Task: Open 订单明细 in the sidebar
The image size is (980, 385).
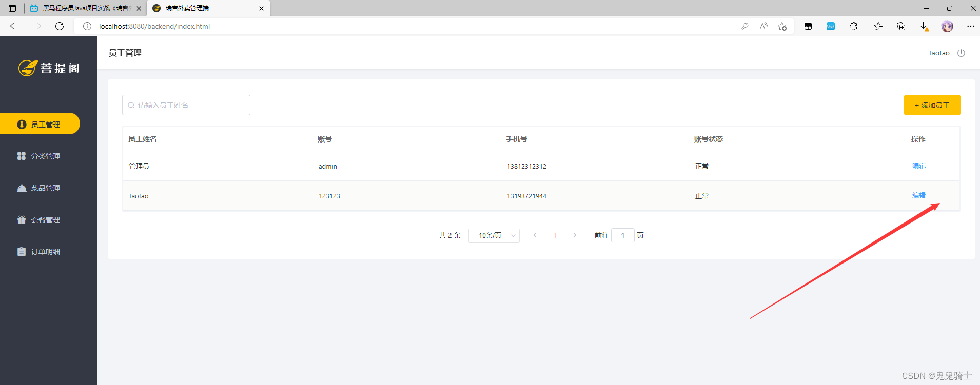Action: coord(40,251)
